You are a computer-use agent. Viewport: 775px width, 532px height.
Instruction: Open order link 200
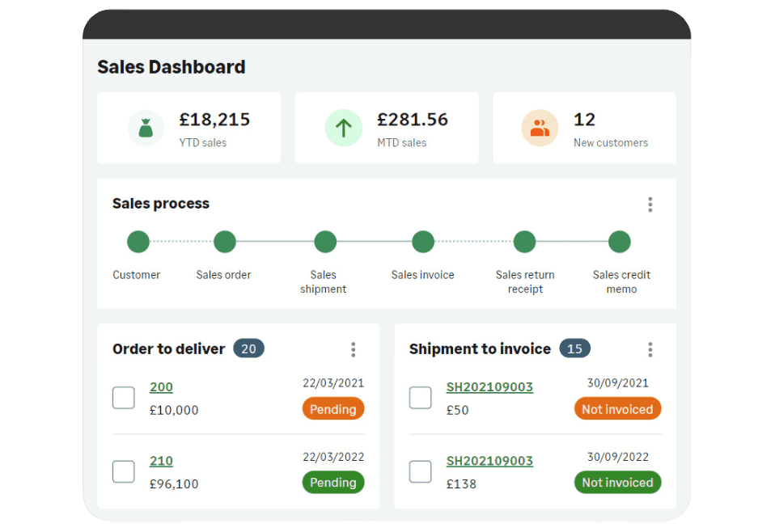click(161, 387)
